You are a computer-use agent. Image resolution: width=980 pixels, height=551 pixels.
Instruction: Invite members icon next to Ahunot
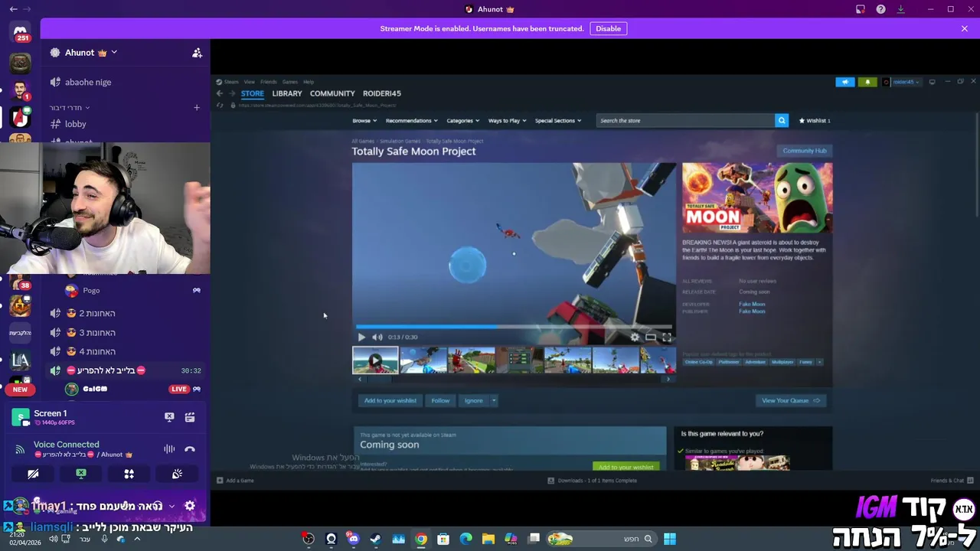(197, 53)
